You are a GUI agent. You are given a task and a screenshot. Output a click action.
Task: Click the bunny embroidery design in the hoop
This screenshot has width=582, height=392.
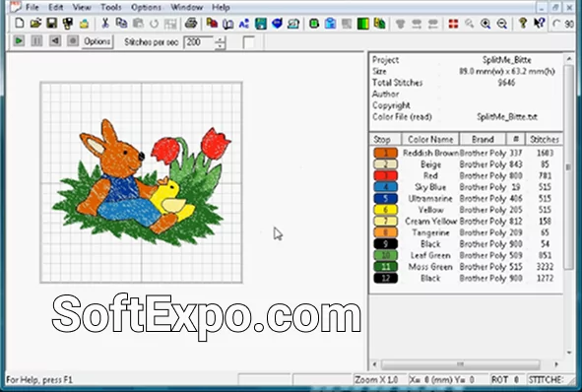click(x=142, y=182)
